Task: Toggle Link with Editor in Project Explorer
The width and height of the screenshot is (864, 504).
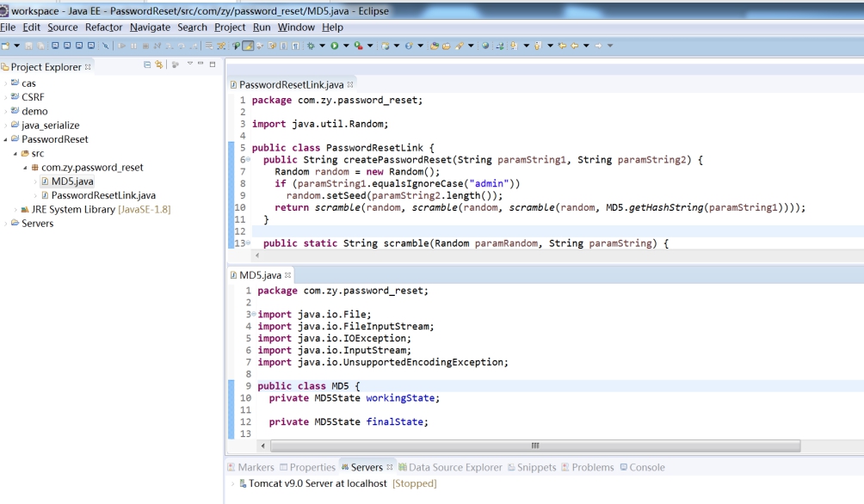Action: [x=158, y=65]
